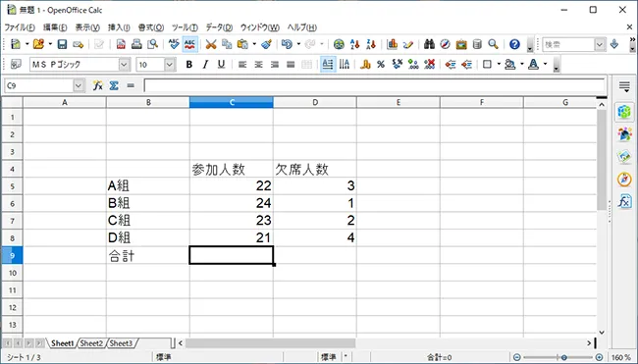638x364 pixels.
Task: Open undo history dropdown arrow
Action: click(298, 44)
